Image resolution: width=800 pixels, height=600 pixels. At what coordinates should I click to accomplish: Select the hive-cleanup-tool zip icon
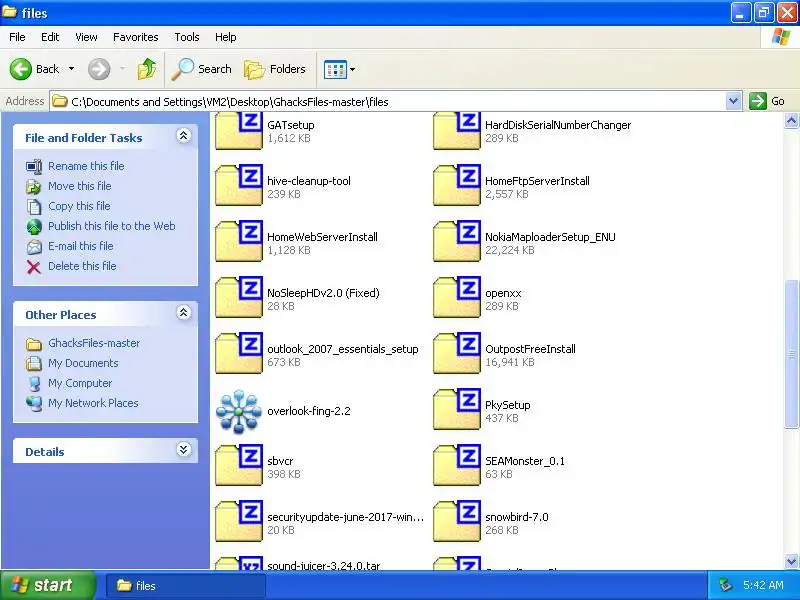pos(239,185)
